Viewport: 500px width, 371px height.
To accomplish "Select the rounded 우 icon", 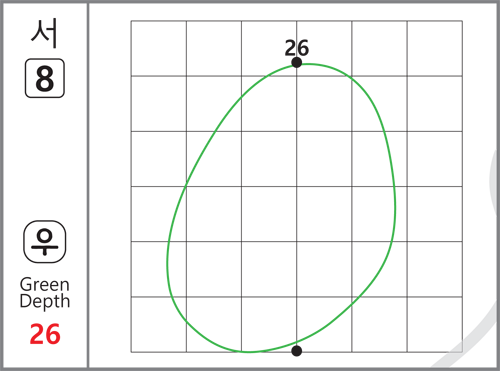I will pyautogui.click(x=45, y=242).
